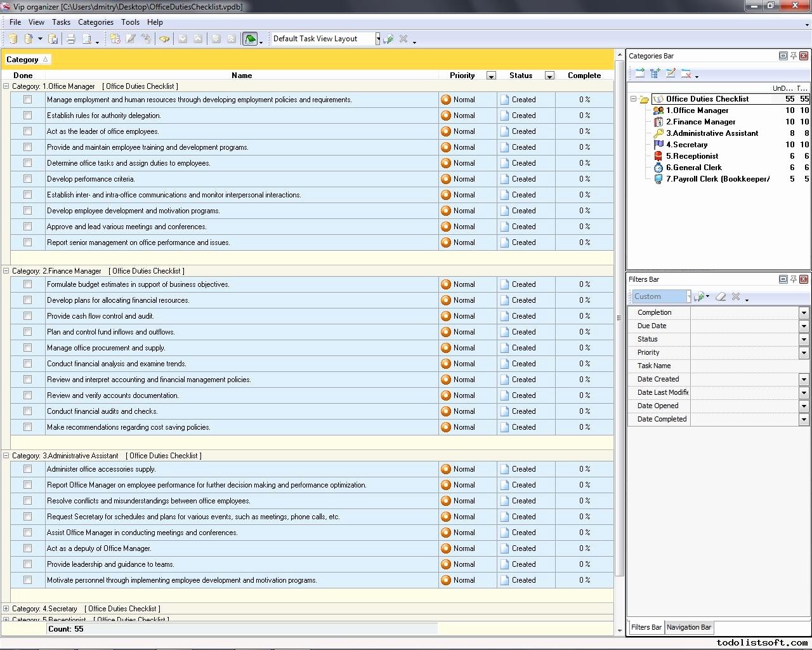Open the Tools menu
This screenshot has width=812, height=650.
[130, 22]
